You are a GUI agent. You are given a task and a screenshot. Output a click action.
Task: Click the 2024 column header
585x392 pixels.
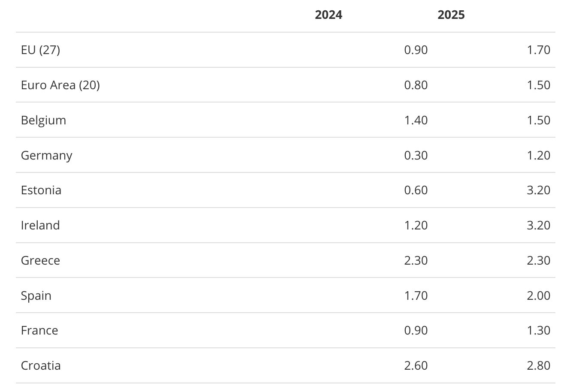pos(329,15)
